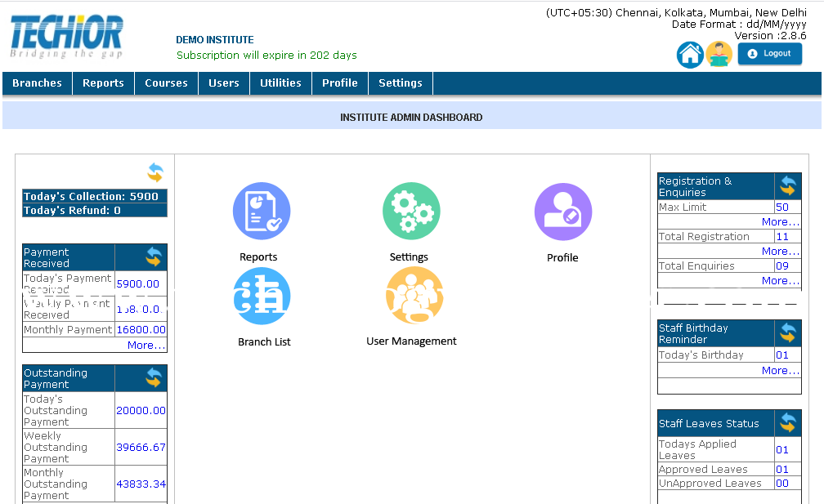
Task: Open the Reports menu in navigation bar
Action: click(x=103, y=83)
